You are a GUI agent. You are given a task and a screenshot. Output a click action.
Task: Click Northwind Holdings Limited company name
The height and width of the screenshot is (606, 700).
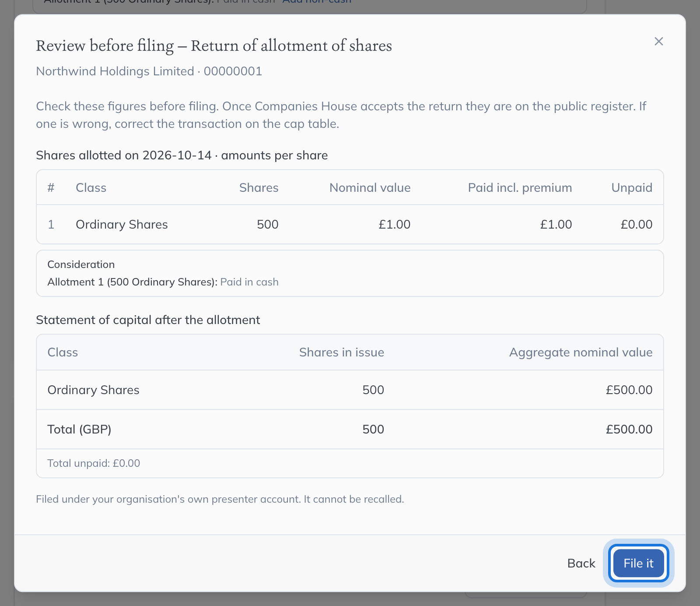point(115,71)
